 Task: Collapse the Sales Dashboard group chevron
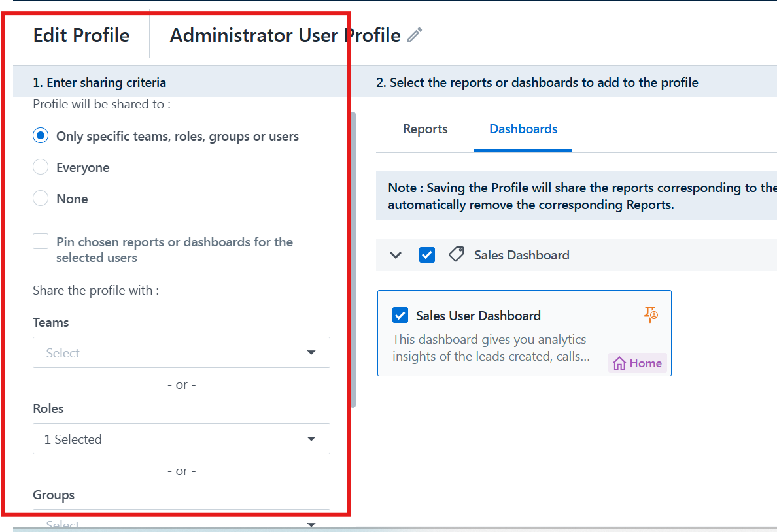pyautogui.click(x=396, y=255)
